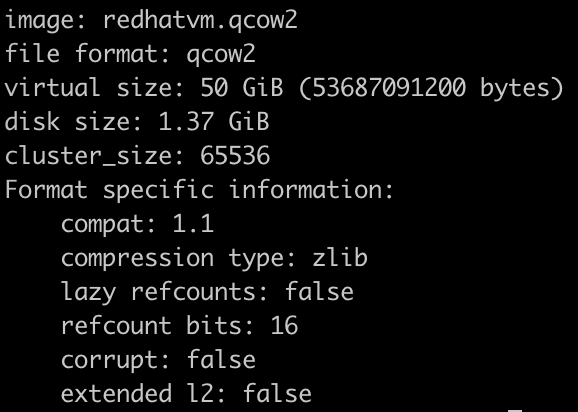Click the 'refcount bits:' label text
578x412 pixels.
[157, 325]
